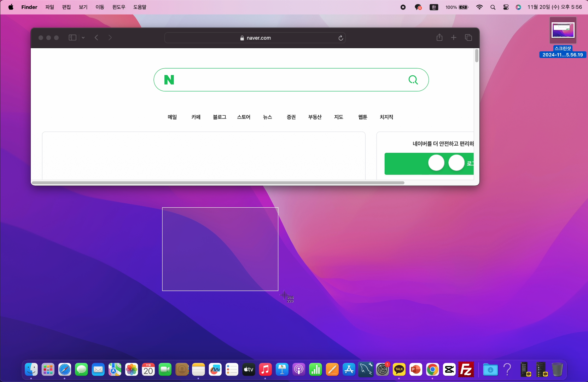Click the screen recording stop icon in menu bar
Image resolution: width=588 pixels, height=382 pixels.
(403, 7)
